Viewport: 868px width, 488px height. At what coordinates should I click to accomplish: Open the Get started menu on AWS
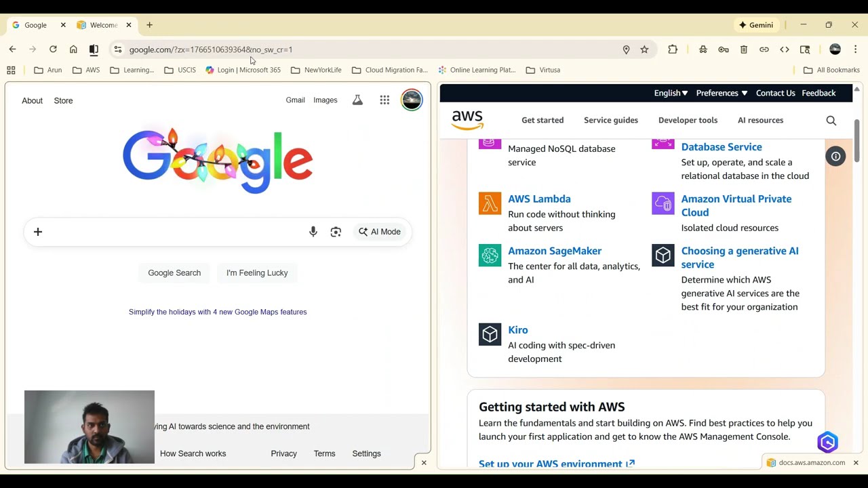542,121
